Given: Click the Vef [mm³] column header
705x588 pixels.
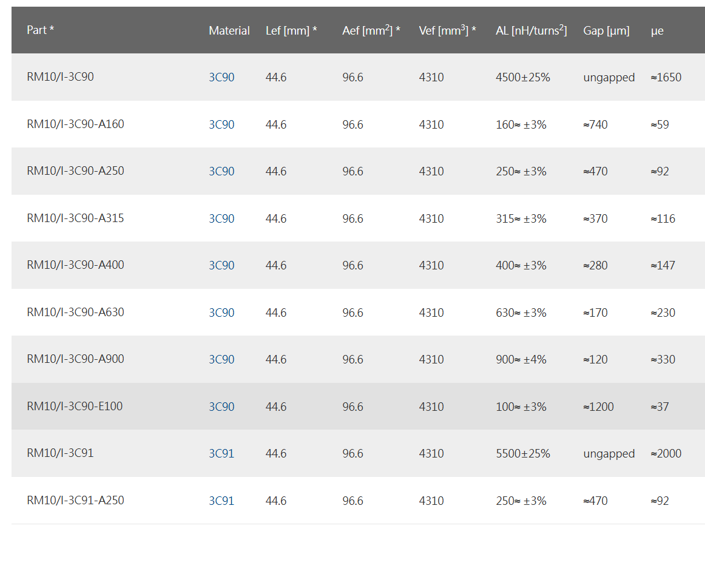Looking at the screenshot, I should tap(447, 31).
